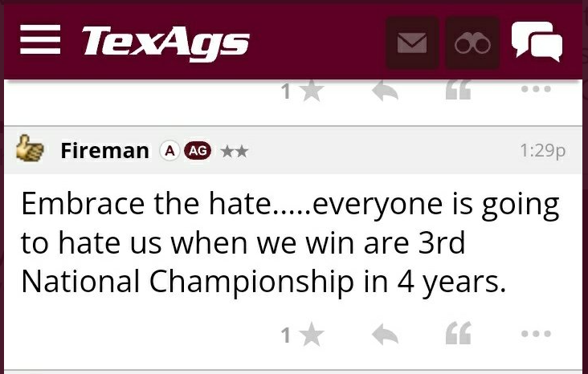Expand the ellipsis menu on Fireman's post
Image resolution: width=588 pixels, height=374 pixels.
tap(536, 334)
